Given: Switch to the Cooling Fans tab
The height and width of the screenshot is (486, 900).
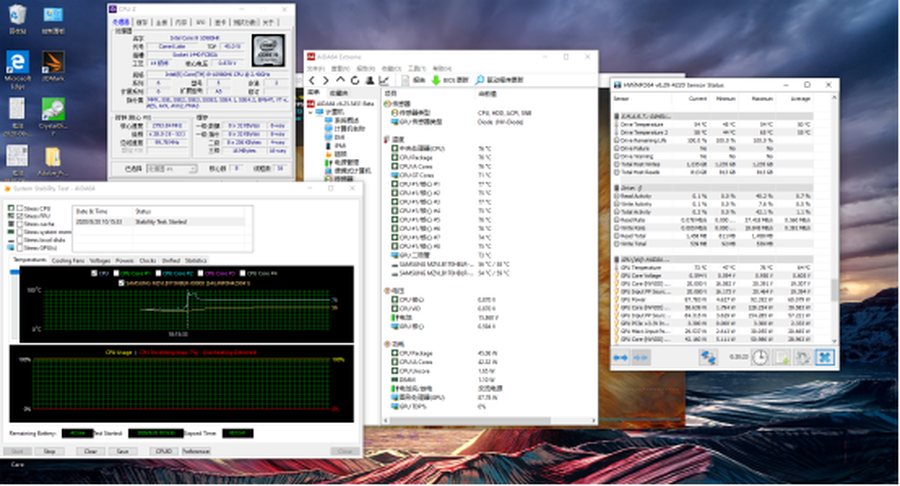Looking at the screenshot, I should click(x=69, y=260).
